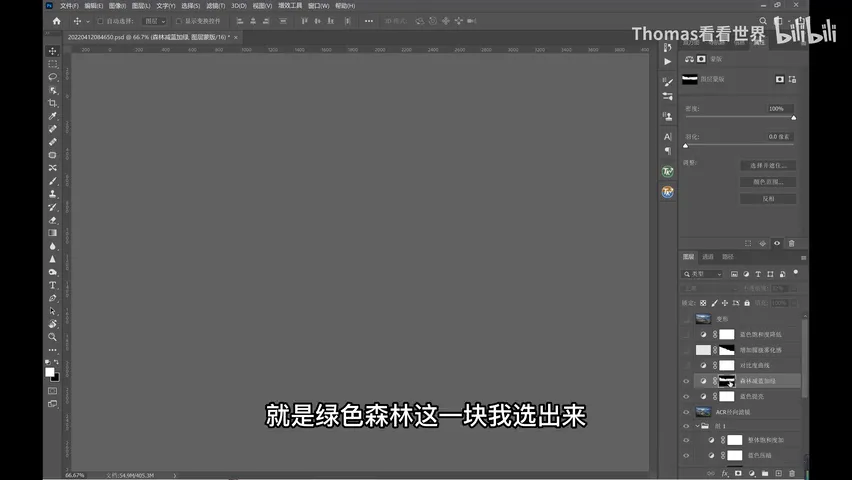Click Load selection from mask icon
This screenshot has width=852, height=480.
coord(748,244)
